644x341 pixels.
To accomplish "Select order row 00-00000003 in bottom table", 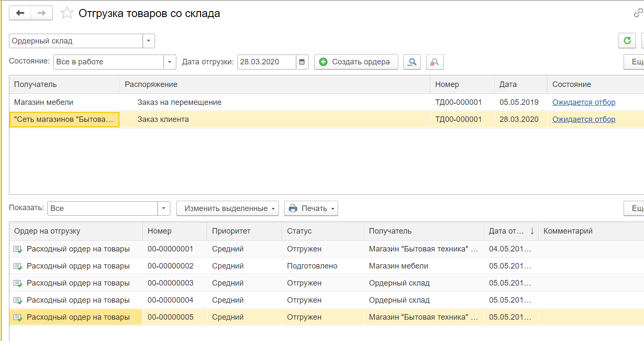I will [x=170, y=283].
